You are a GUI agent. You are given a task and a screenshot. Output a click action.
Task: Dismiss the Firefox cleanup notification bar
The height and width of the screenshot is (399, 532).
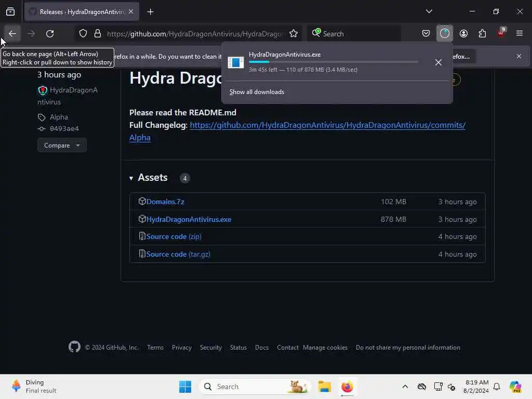point(519,56)
